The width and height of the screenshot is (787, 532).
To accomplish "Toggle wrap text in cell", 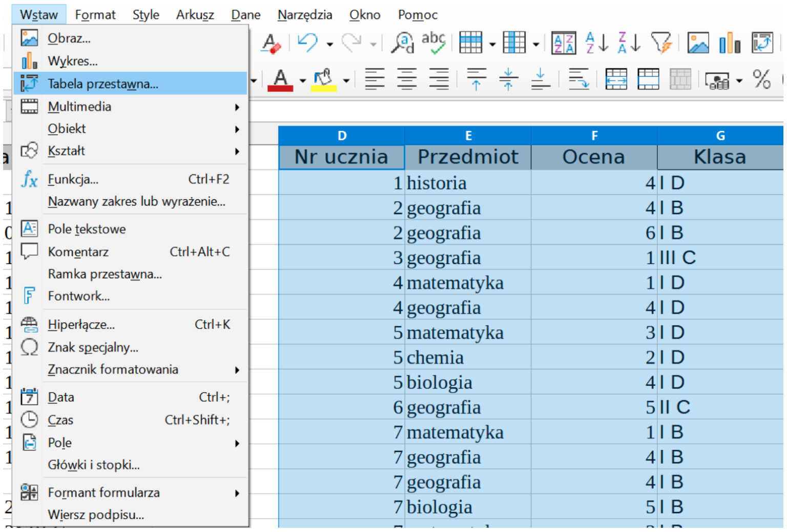I will (578, 79).
